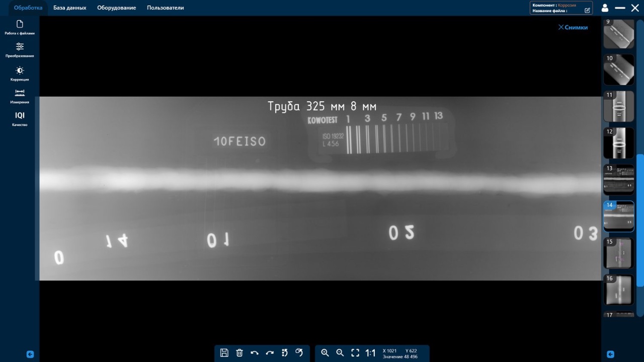Open the Коррекция brightness correction tool
The height and width of the screenshot is (362, 644).
pos(20,74)
